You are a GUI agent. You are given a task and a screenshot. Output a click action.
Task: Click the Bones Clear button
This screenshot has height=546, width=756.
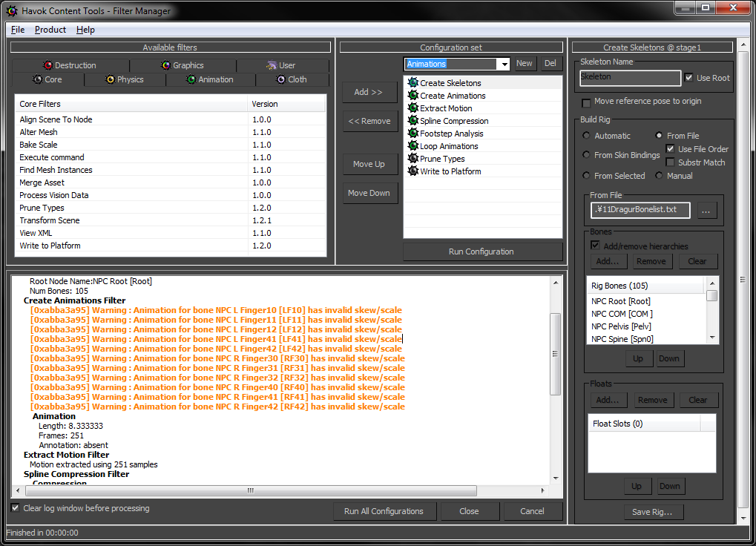tap(697, 261)
